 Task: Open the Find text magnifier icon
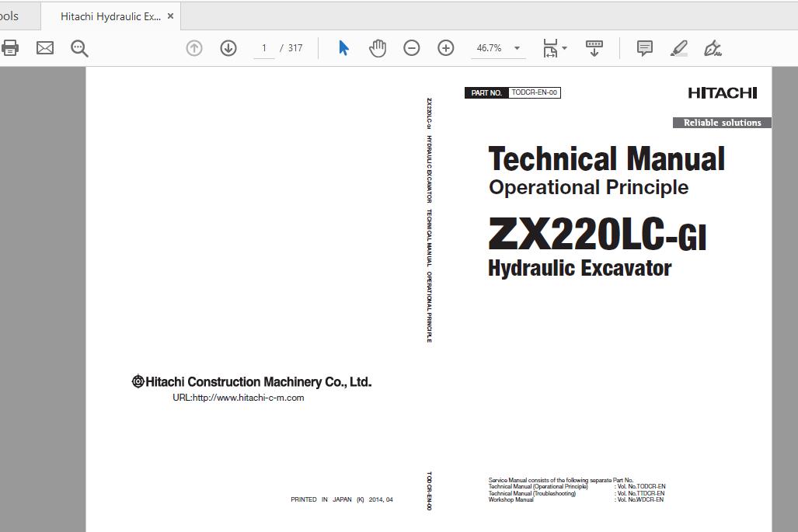coord(79,48)
